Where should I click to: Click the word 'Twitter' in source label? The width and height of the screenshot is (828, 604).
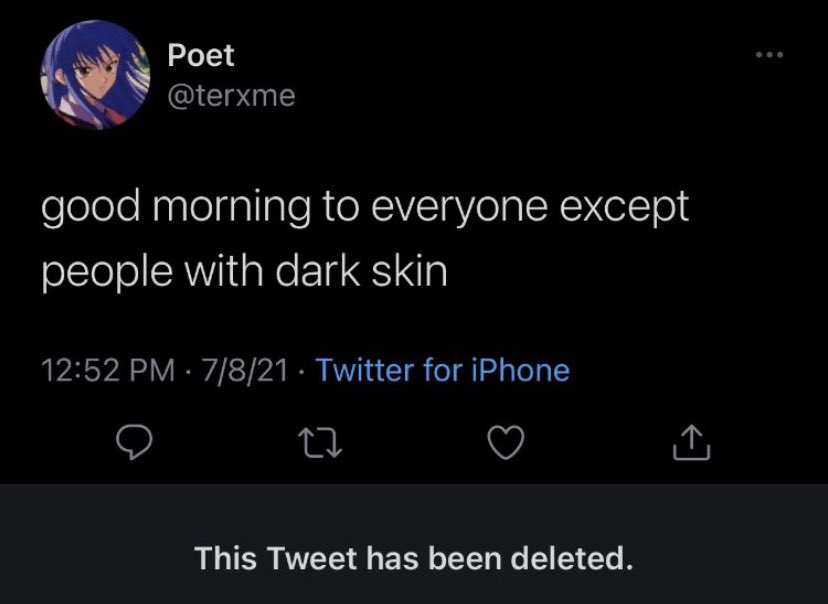(x=364, y=370)
